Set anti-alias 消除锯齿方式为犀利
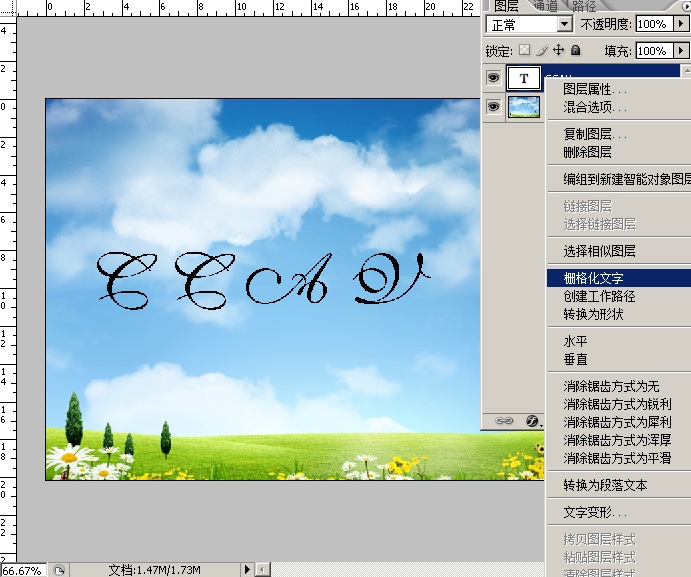Image resolution: width=691 pixels, height=577 pixels. pos(617,422)
